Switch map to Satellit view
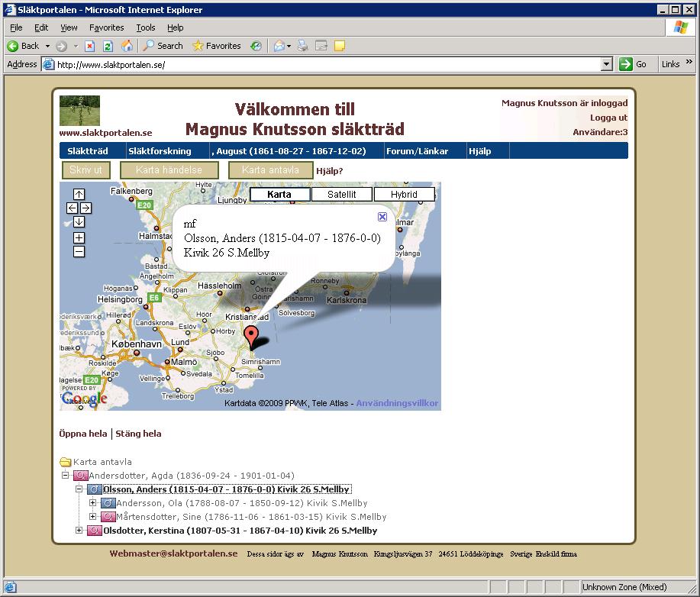This screenshot has height=597, width=700. click(341, 194)
